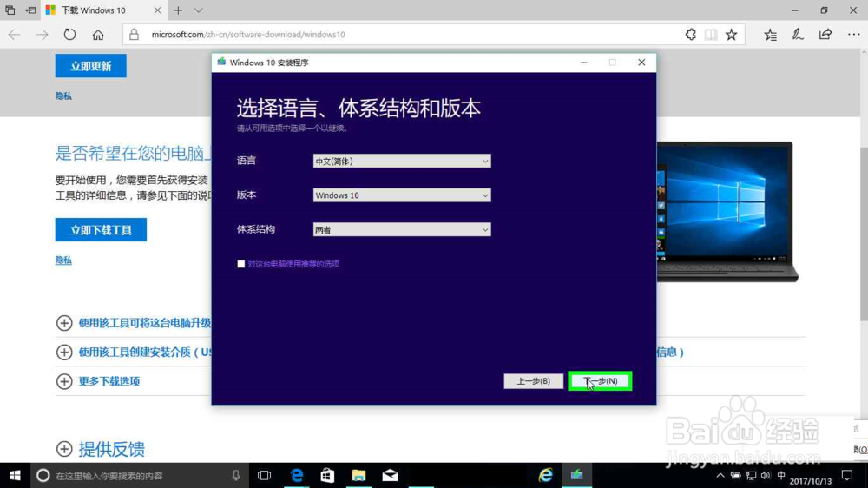Open File Explorer from taskbar
This screenshot has height=488, width=868.
(358, 475)
